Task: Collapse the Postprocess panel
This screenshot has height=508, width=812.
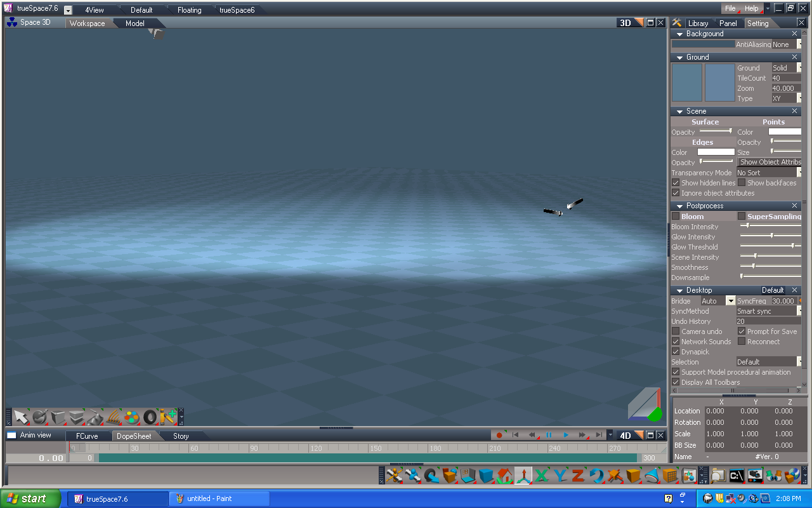Action: pyautogui.click(x=679, y=205)
